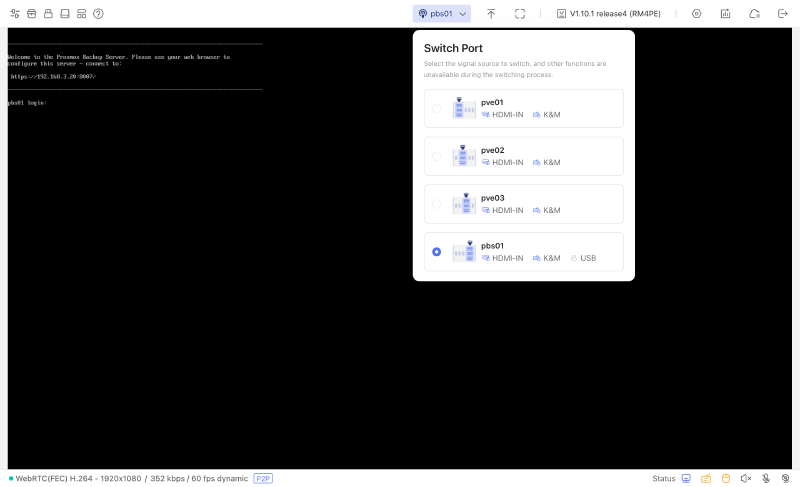Click the P2P connection badge
Image resolution: width=800 pixels, height=487 pixels.
point(263,478)
